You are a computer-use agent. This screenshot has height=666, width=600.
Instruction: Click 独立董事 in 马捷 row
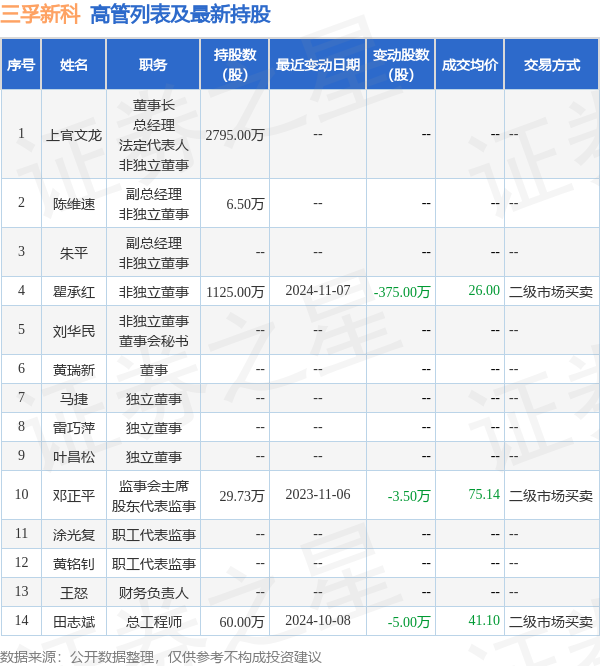click(x=153, y=399)
